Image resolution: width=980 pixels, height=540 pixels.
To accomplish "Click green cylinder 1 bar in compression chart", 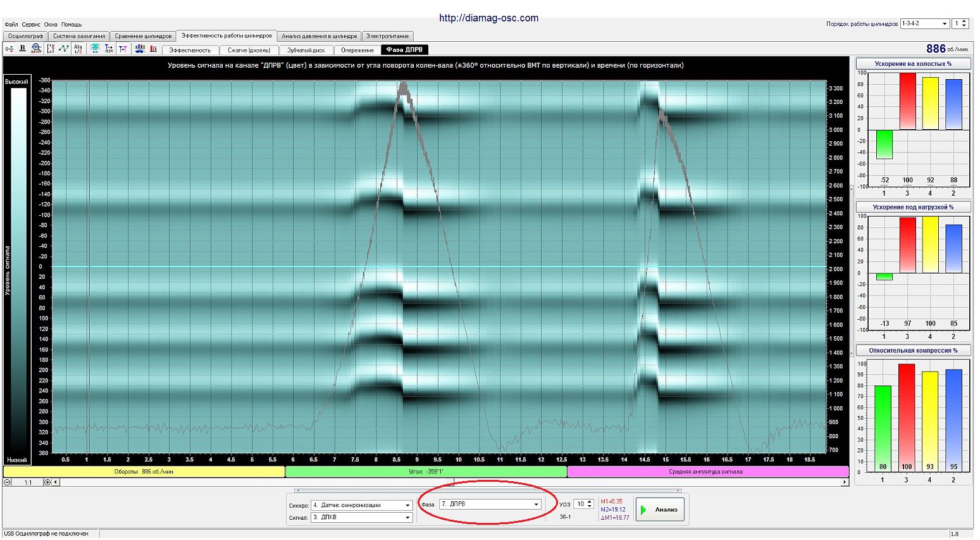I will tap(883, 429).
